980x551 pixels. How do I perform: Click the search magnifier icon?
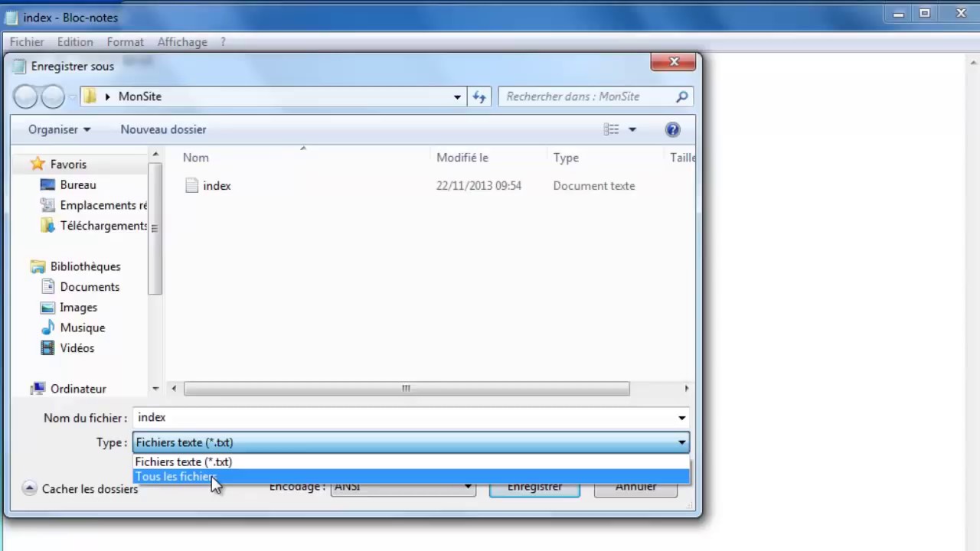pyautogui.click(x=681, y=96)
